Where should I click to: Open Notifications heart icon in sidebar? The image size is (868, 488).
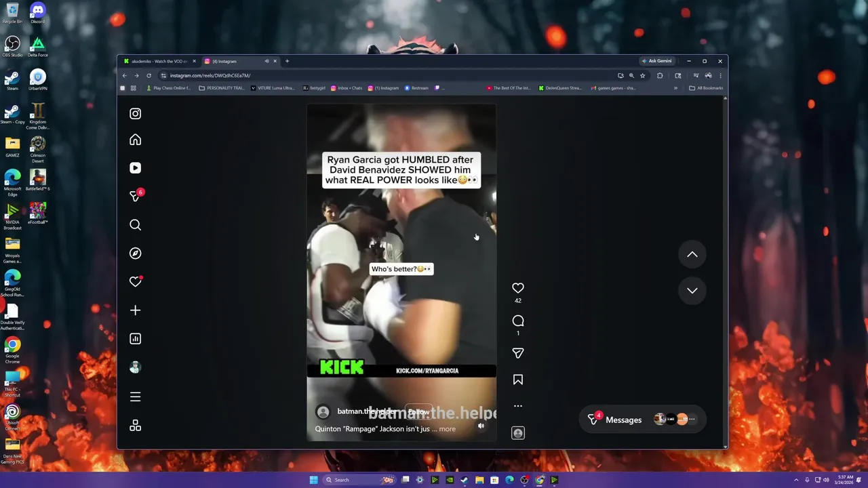(x=135, y=282)
